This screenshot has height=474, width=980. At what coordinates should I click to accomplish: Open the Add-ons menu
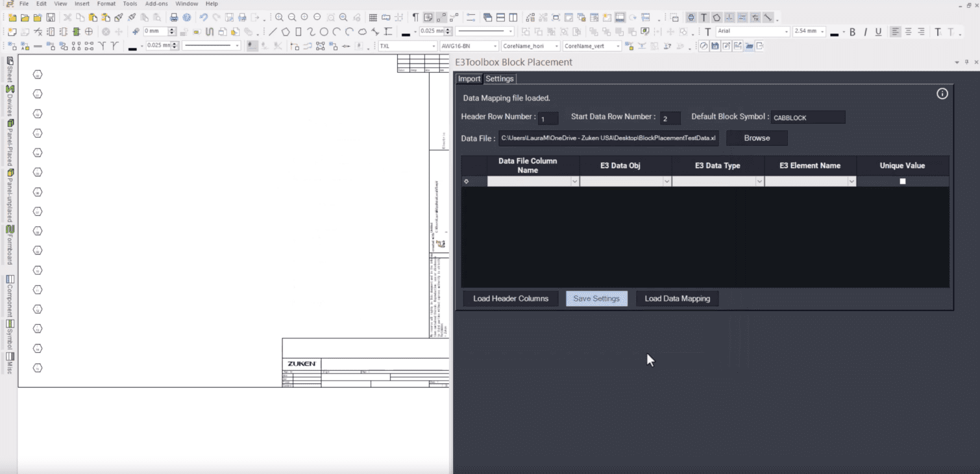[x=156, y=4]
